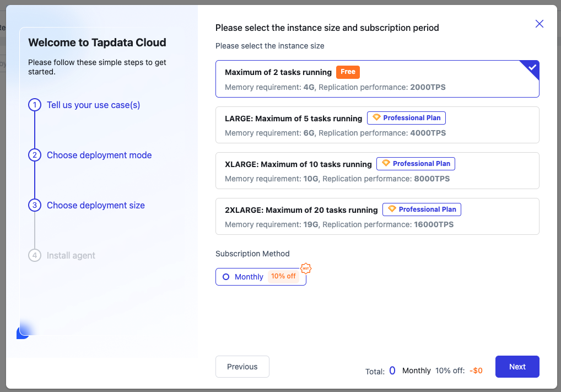This screenshot has height=392, width=561.
Task: Click the LARGE option's Professional Plan badge
Action: 406,118
